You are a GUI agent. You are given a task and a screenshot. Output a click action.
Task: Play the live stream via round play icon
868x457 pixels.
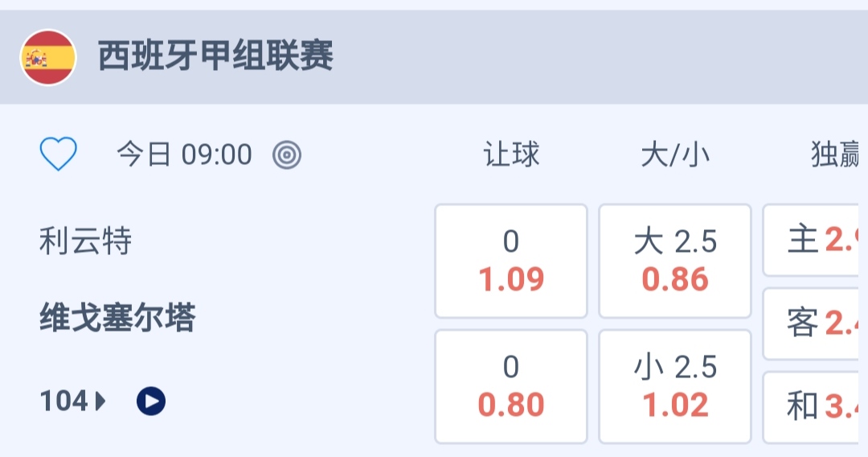tap(151, 401)
